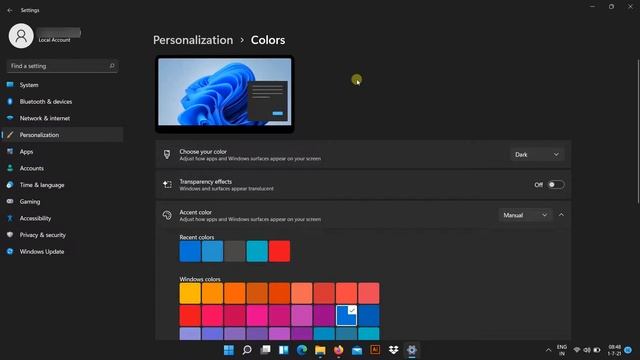The image size is (640, 360).
Task: Open Adobe Illustrator from taskbar
Action: click(375, 350)
